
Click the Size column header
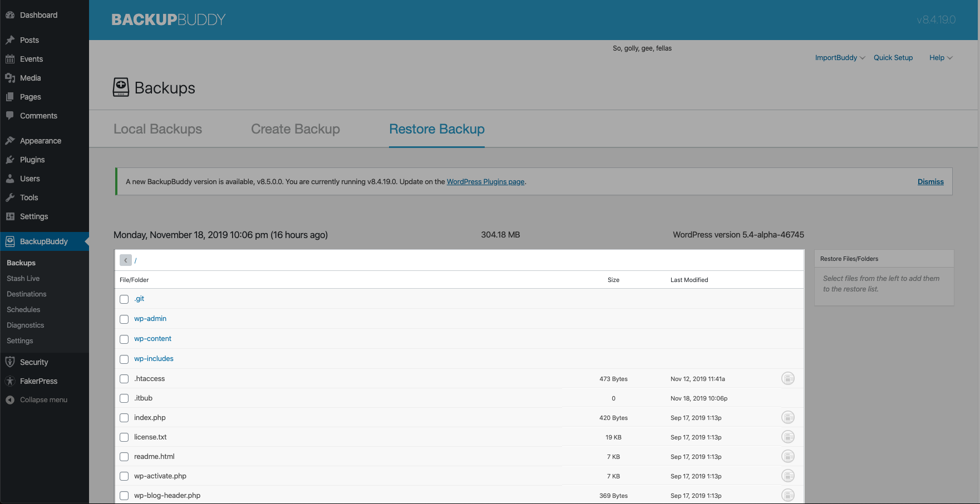613,280
